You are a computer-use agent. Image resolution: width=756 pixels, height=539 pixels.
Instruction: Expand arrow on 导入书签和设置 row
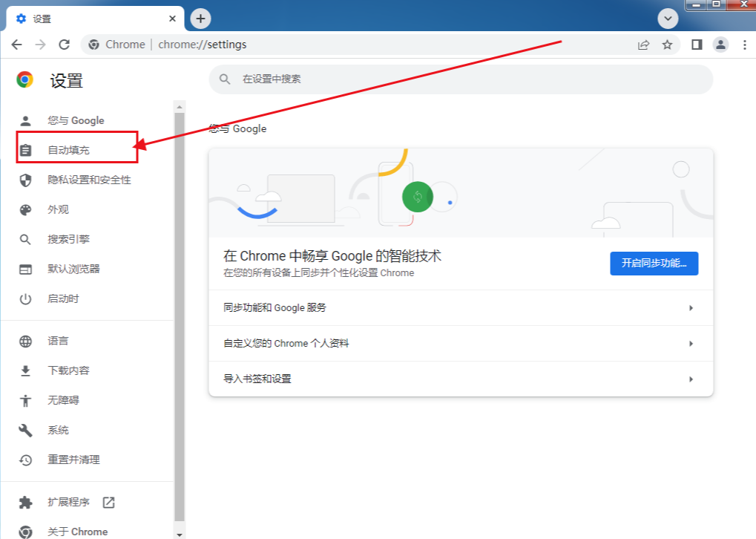(x=691, y=379)
